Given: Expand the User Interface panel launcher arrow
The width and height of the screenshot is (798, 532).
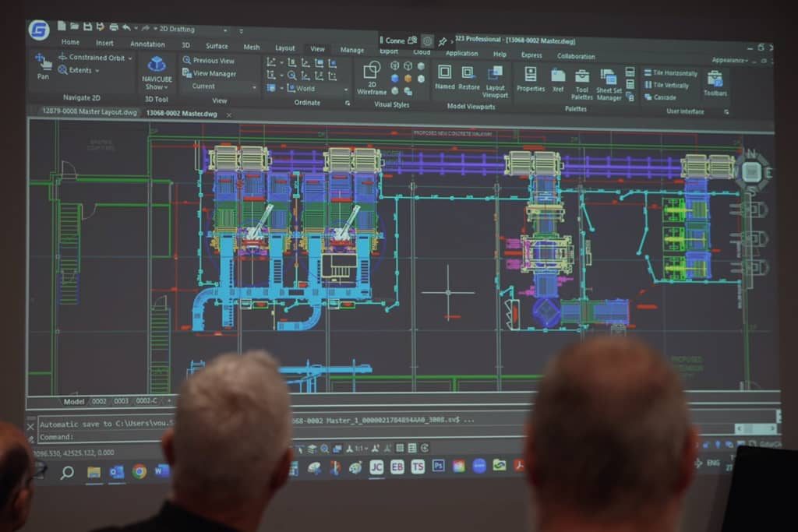Looking at the screenshot, I should coord(726,112).
